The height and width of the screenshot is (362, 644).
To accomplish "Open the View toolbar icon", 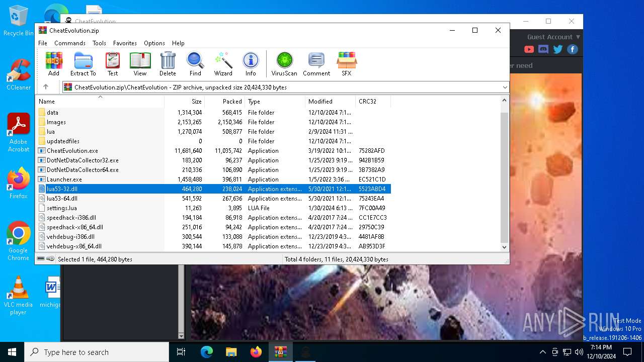I will point(140,64).
